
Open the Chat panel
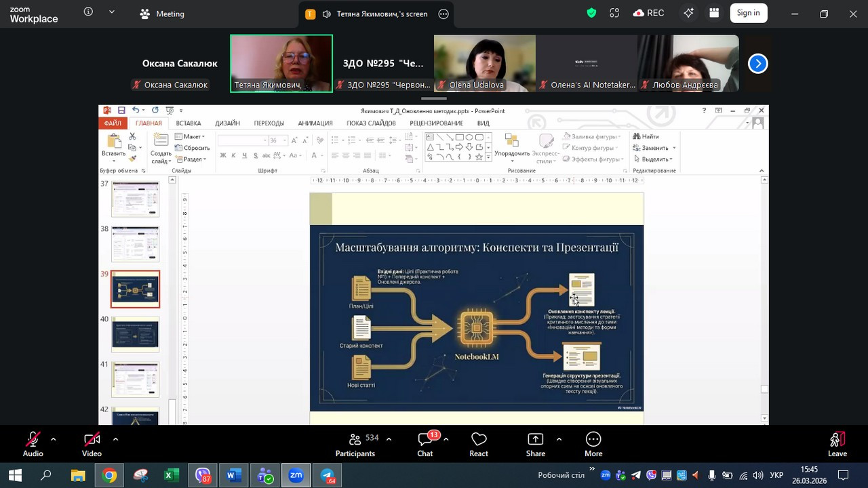tap(425, 444)
